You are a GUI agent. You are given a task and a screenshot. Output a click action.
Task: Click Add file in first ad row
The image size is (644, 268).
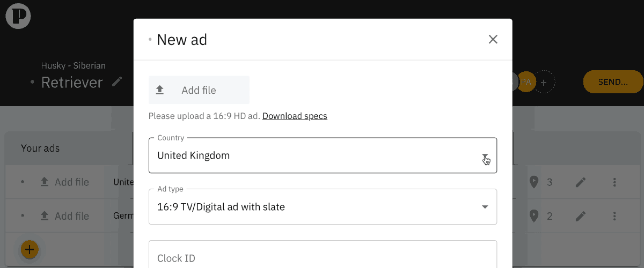[x=64, y=182]
